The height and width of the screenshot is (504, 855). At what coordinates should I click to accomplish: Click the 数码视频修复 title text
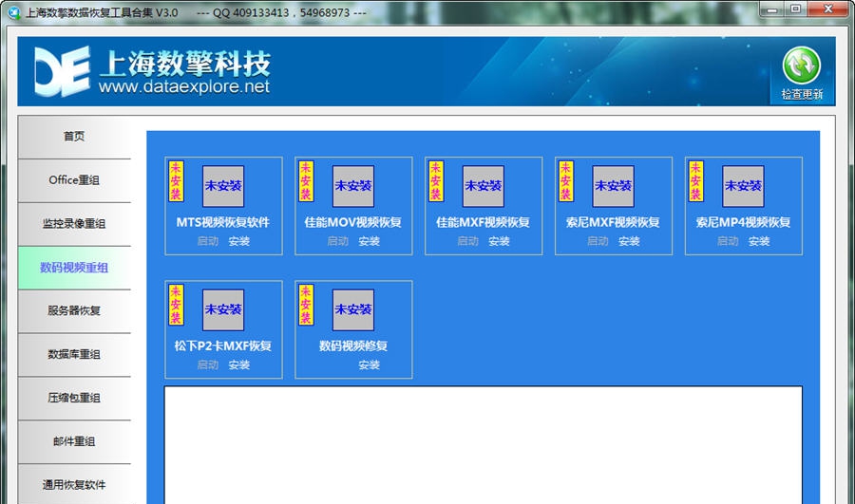[x=353, y=346]
